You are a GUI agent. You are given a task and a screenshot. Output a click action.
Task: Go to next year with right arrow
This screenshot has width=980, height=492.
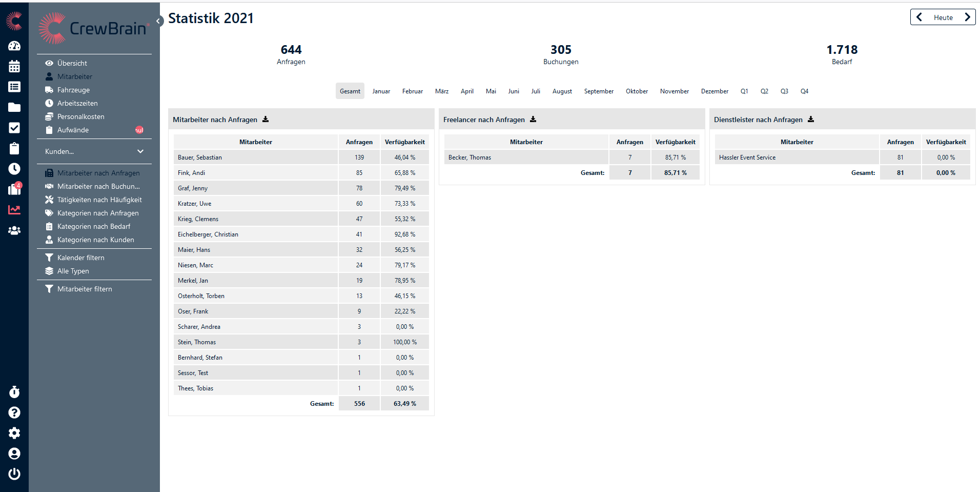pos(967,17)
